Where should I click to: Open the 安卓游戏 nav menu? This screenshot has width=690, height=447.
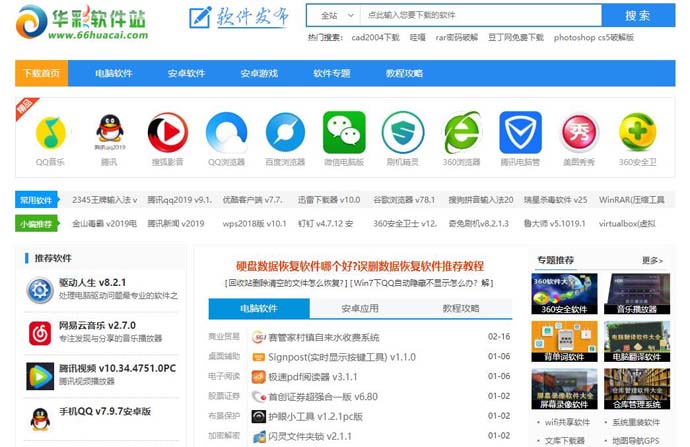(x=259, y=73)
